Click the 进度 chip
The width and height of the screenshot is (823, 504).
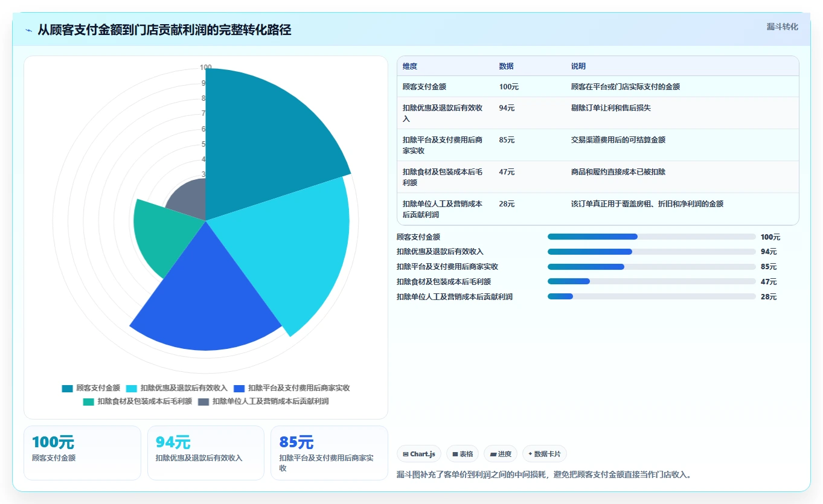click(501, 454)
